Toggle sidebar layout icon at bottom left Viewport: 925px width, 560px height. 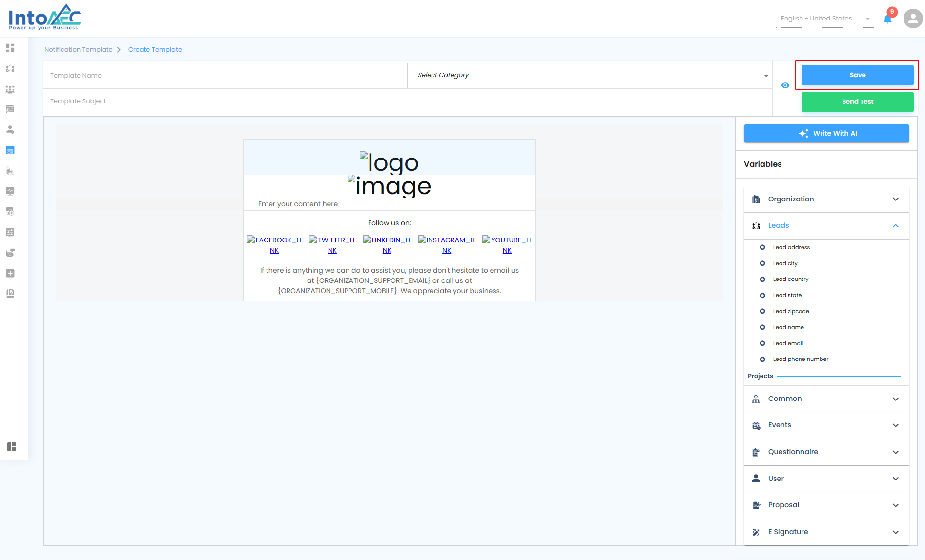12,447
